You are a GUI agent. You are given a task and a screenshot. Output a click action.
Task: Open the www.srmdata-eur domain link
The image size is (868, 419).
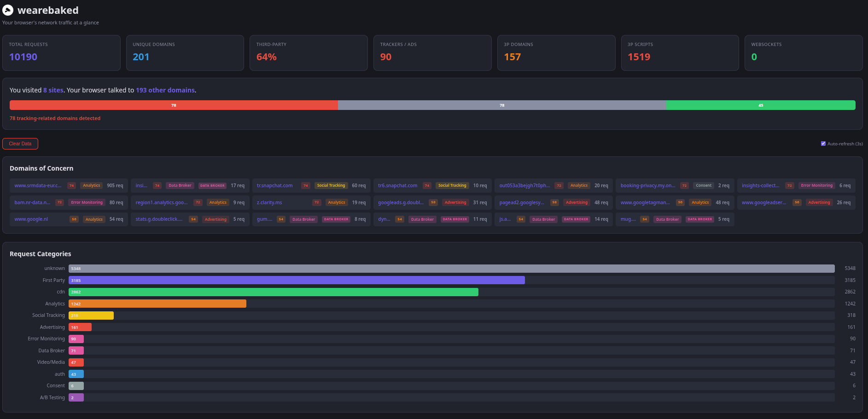(38, 186)
